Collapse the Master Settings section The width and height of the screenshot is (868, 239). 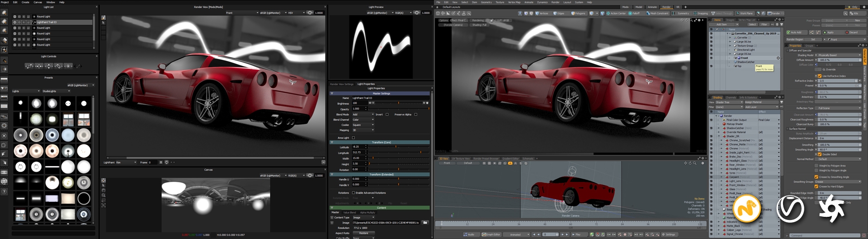(332, 94)
